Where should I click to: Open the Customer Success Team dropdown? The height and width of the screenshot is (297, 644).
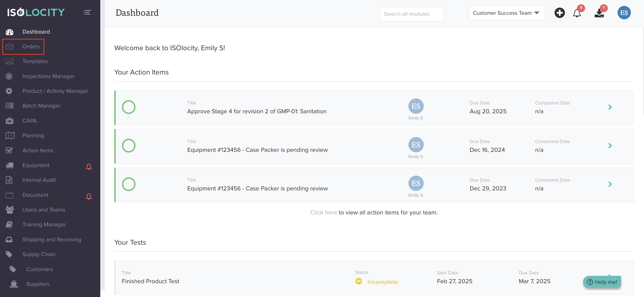(506, 13)
